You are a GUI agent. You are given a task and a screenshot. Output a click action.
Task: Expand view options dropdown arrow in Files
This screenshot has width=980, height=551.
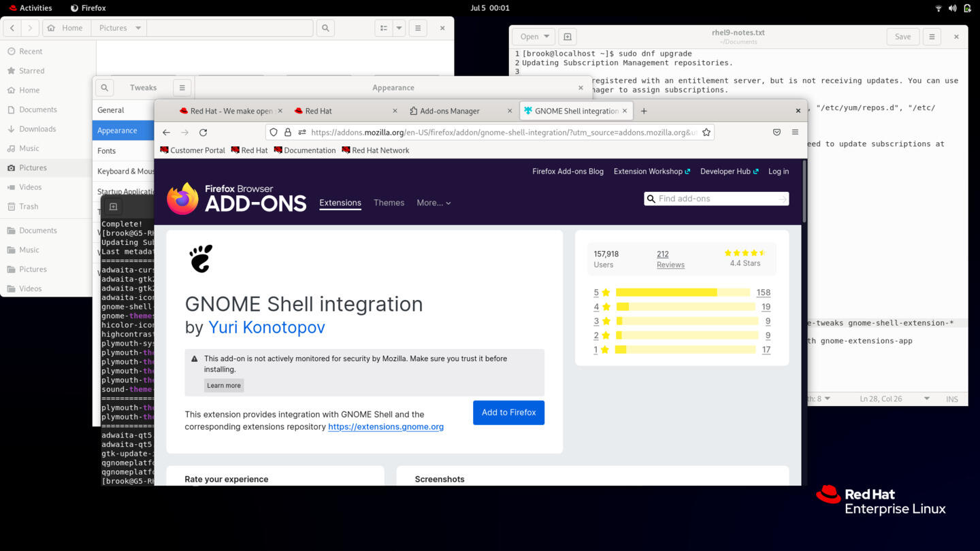coord(399,28)
